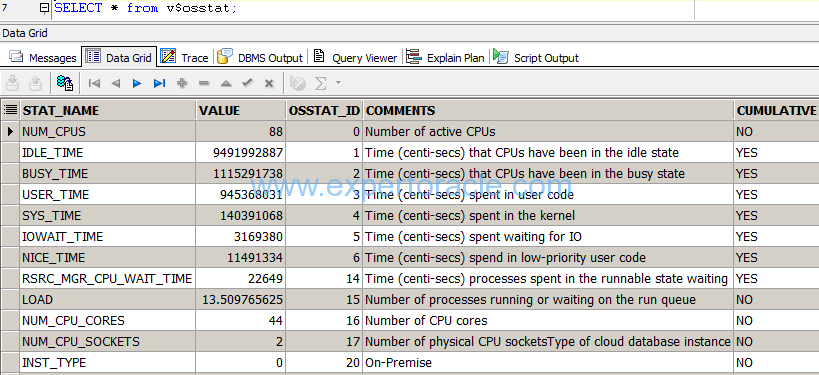
Task: Click value 9491992887 cell
Action: click(241, 153)
